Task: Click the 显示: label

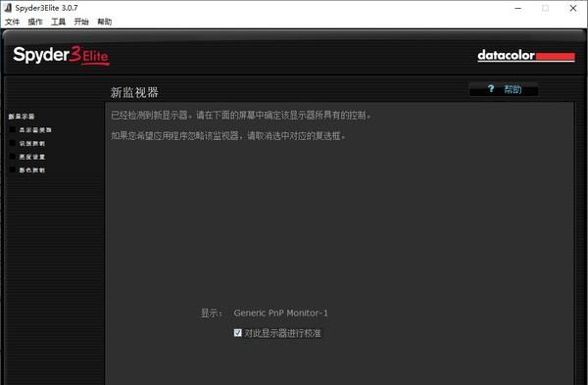Action: coord(212,313)
